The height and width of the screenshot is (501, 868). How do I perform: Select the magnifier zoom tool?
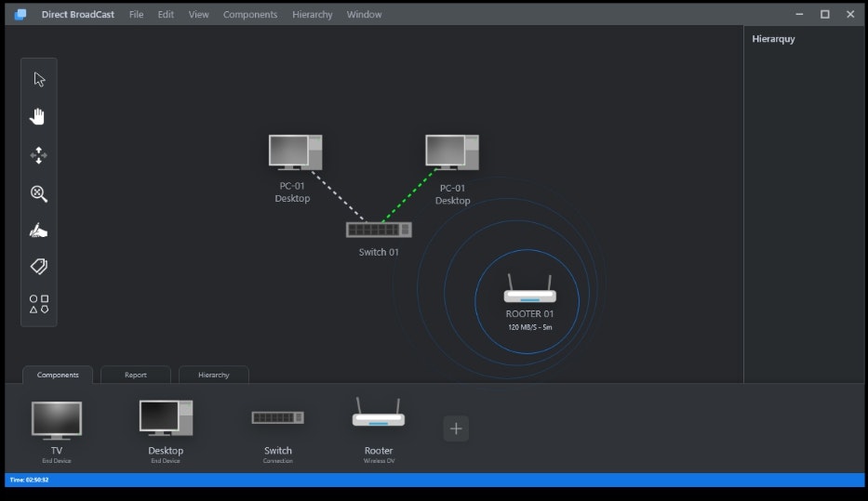tap(39, 193)
